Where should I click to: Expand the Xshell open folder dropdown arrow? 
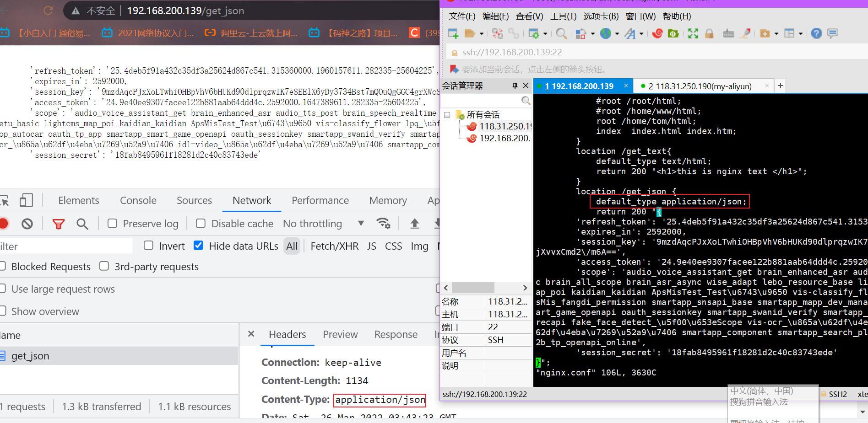click(x=481, y=34)
